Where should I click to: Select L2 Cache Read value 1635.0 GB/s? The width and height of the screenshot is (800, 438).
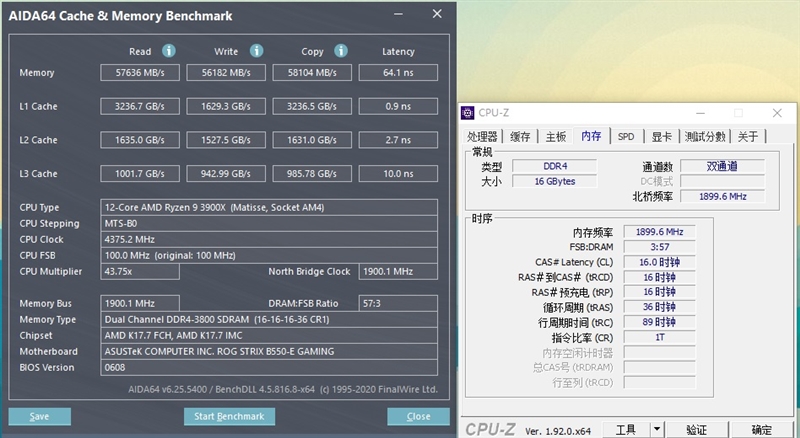pos(140,140)
